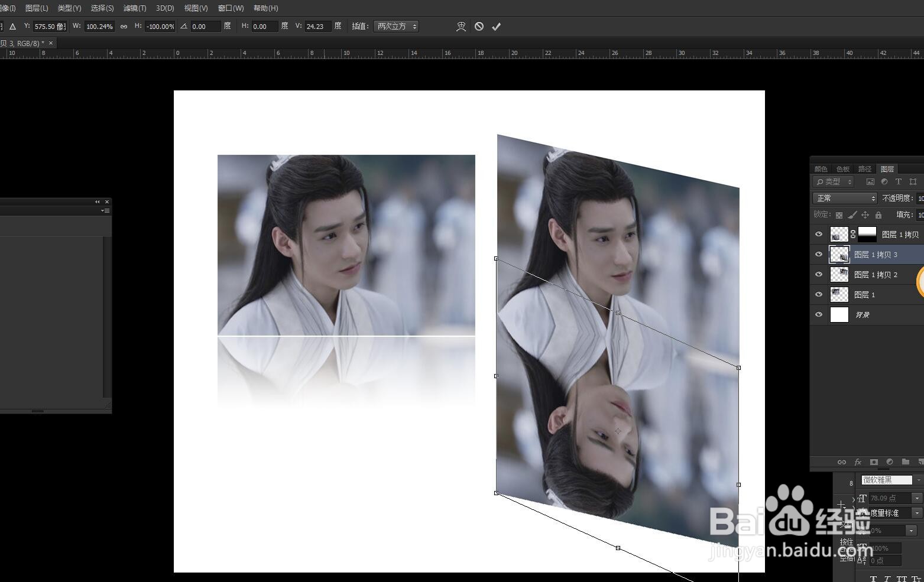The height and width of the screenshot is (582, 924).
Task: Open the 类型 layer filter dropdown
Action: (834, 182)
